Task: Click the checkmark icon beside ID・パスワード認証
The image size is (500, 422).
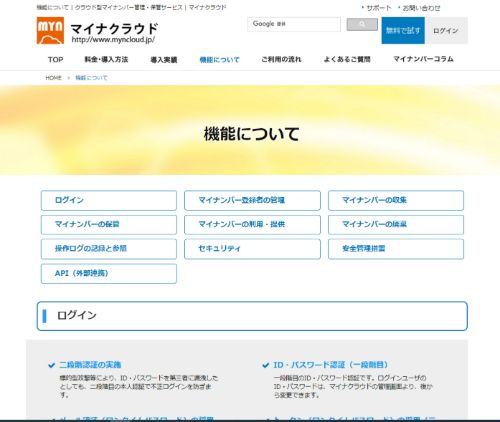Action: 265,365
